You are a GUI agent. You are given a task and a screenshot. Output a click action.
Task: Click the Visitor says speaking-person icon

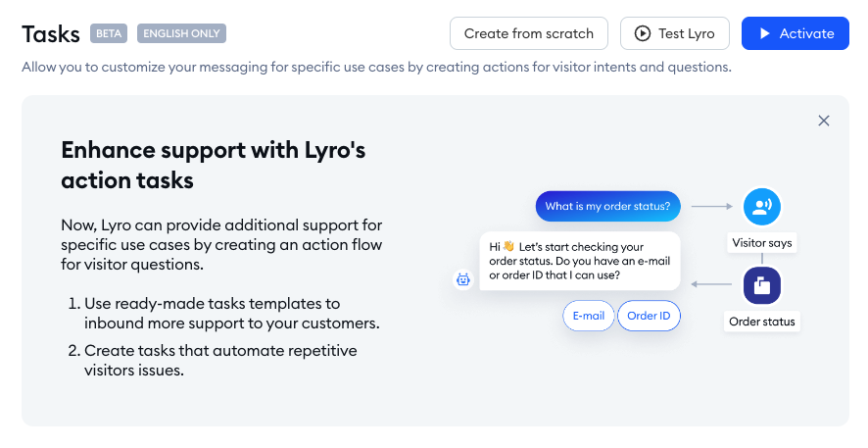[x=762, y=207]
